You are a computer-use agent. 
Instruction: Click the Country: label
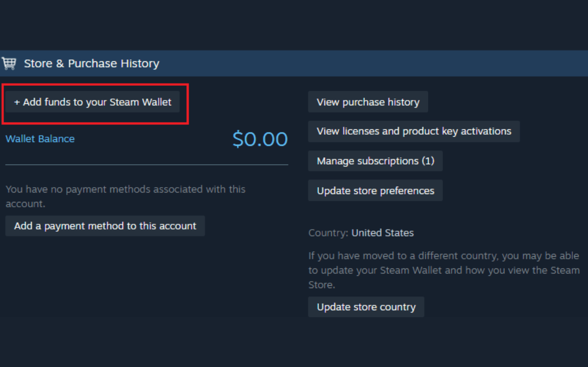coord(328,233)
